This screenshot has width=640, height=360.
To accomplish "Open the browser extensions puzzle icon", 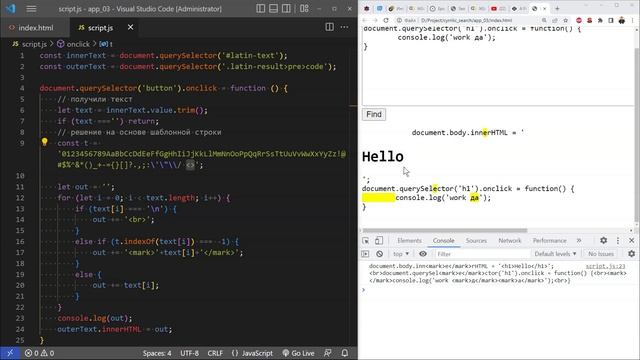I will [600, 20].
